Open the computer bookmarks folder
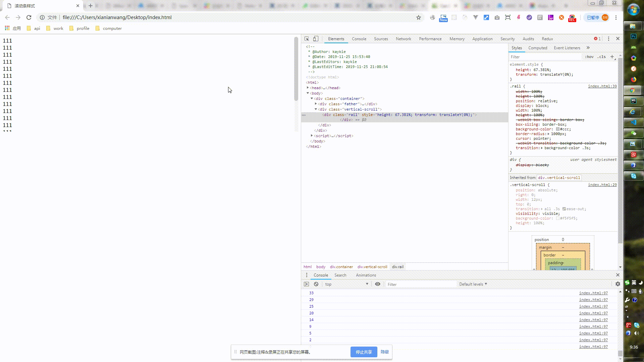 pos(109,28)
